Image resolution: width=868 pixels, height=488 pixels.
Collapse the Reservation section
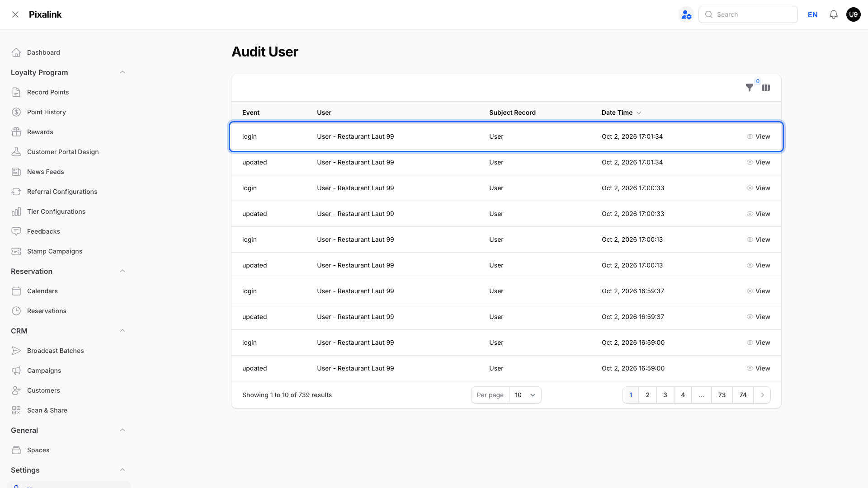point(123,271)
